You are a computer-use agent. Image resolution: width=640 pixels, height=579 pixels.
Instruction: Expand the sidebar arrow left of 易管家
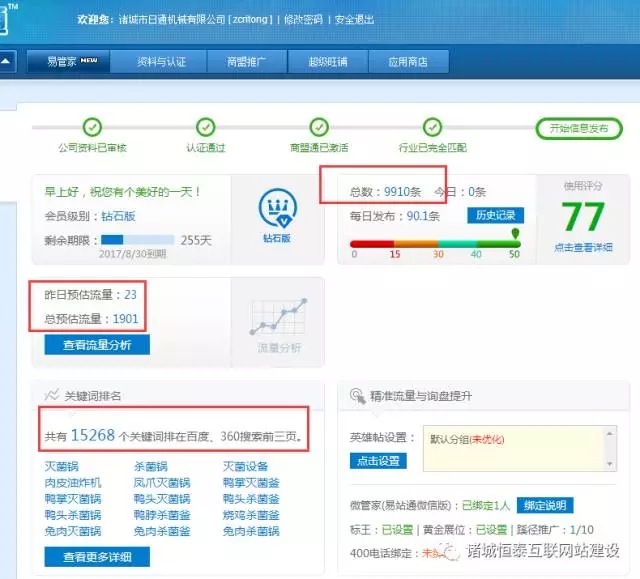(x=7, y=62)
